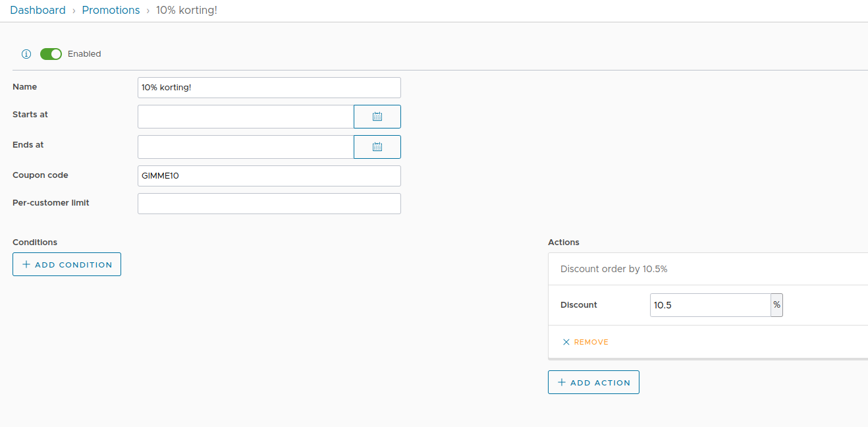The height and width of the screenshot is (427, 868).
Task: Navigate to the Dashboard breadcrumb
Action: (38, 10)
